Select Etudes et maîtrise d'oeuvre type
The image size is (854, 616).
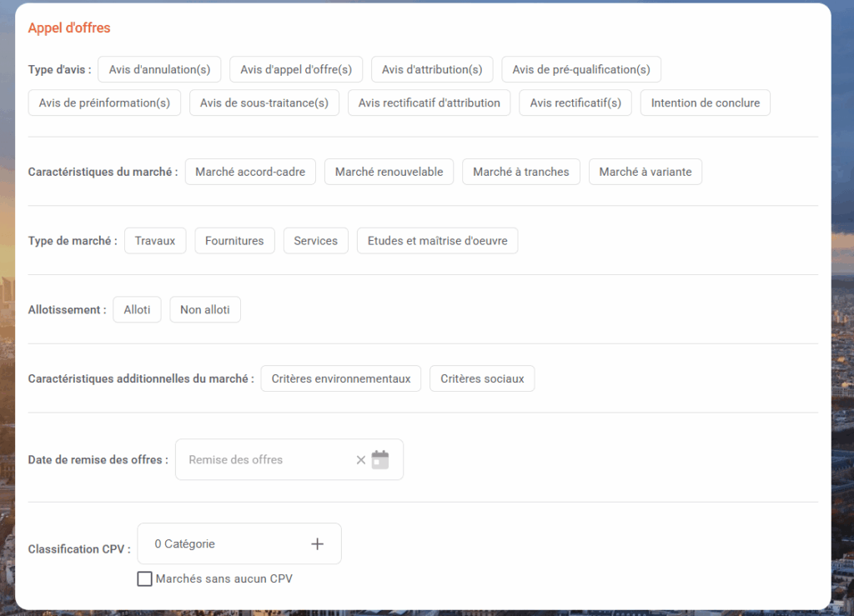pyautogui.click(x=438, y=241)
